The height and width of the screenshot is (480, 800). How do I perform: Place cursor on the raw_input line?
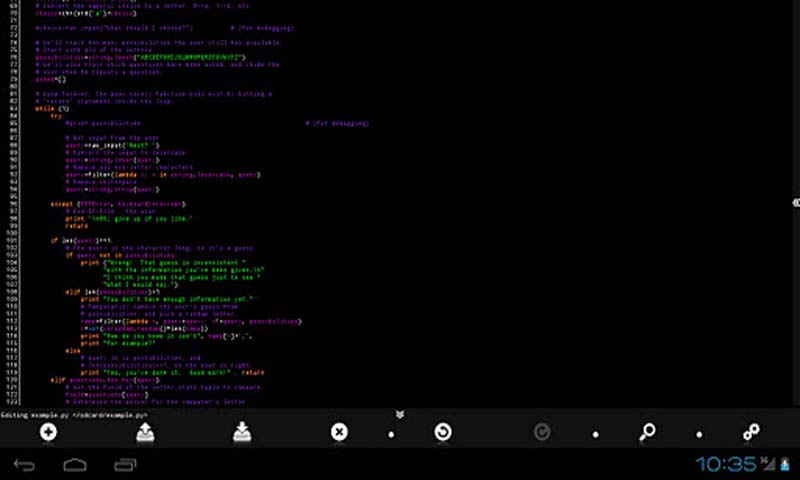click(112, 145)
